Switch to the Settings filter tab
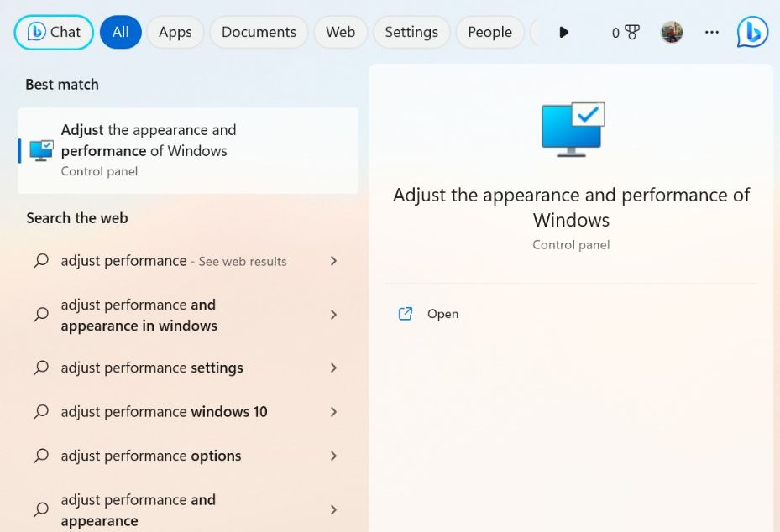The height and width of the screenshot is (532, 780). pos(411,33)
